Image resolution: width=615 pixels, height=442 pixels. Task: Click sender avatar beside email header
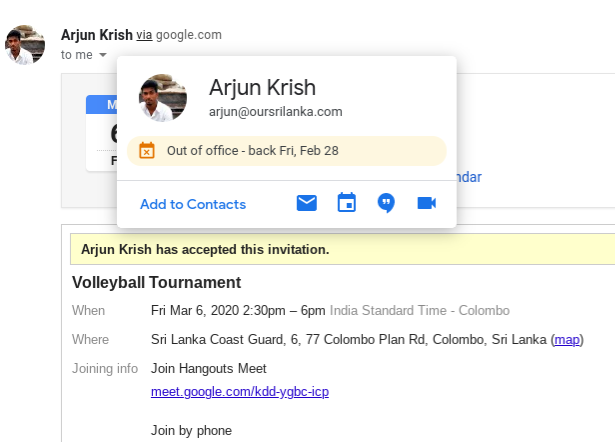[x=25, y=44]
